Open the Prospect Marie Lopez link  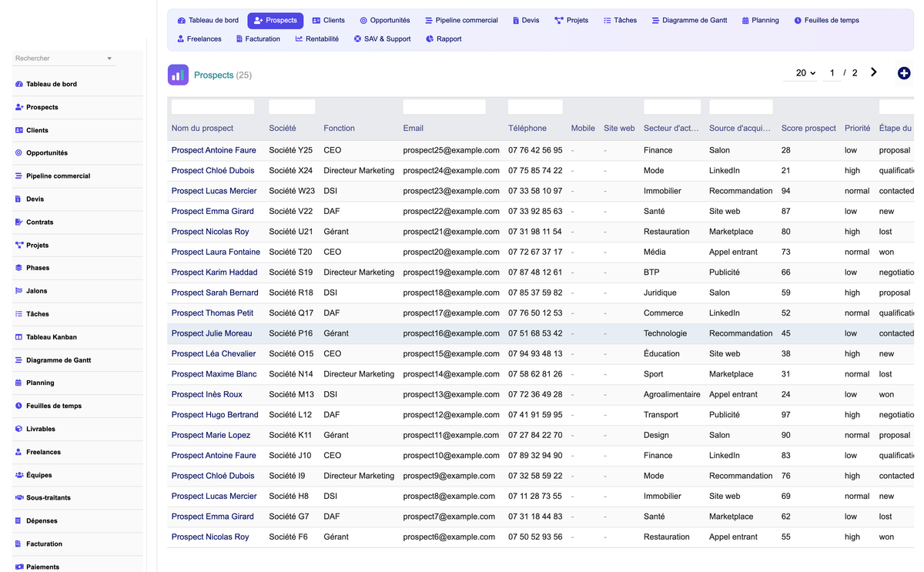click(211, 435)
